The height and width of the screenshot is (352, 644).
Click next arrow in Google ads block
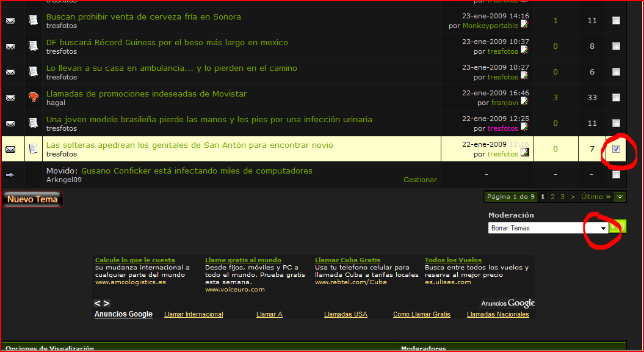(106, 303)
